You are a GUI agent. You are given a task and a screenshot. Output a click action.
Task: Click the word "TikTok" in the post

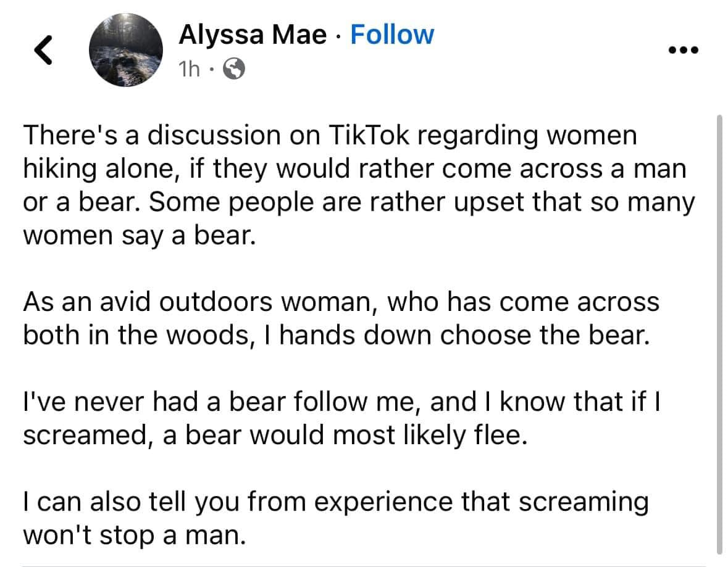(369, 135)
